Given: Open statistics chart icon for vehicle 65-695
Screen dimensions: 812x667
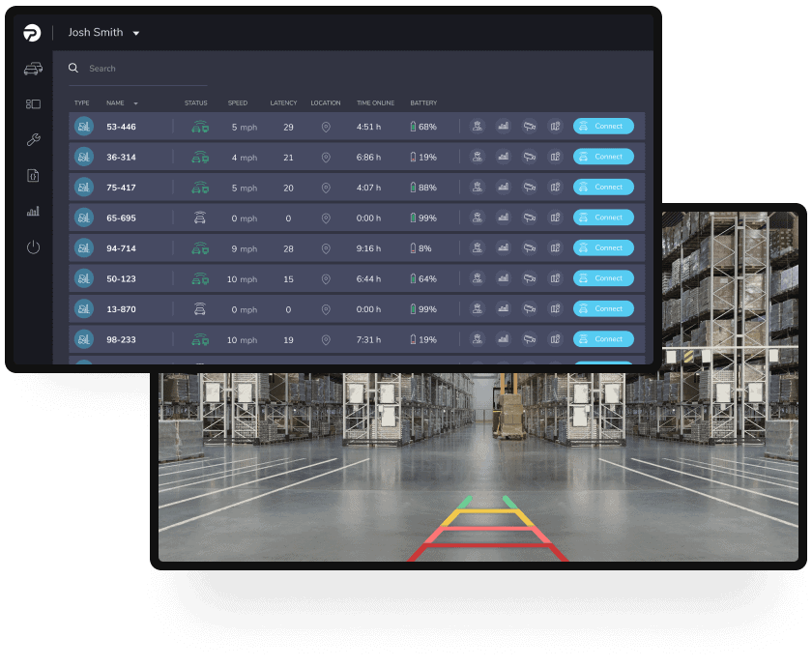Looking at the screenshot, I should point(503,217).
